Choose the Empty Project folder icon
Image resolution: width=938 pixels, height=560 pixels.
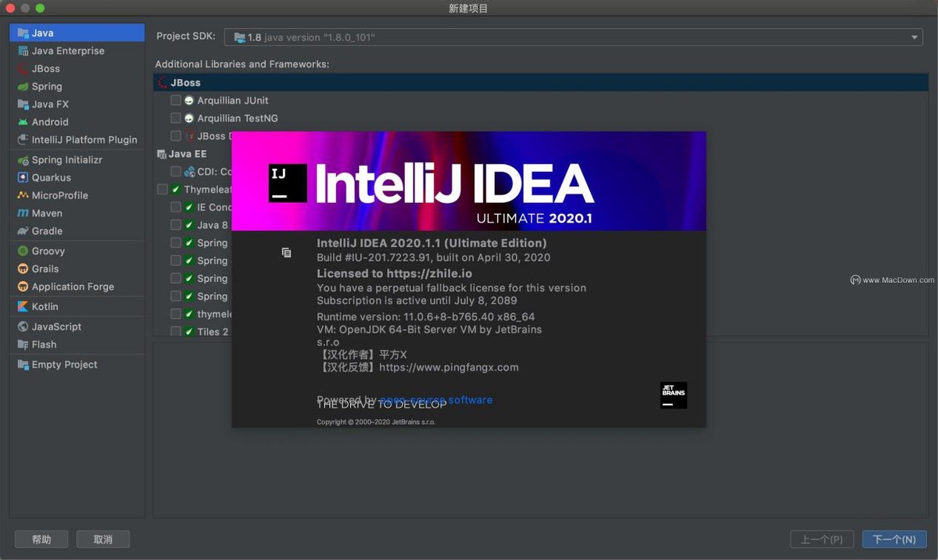[x=23, y=365]
